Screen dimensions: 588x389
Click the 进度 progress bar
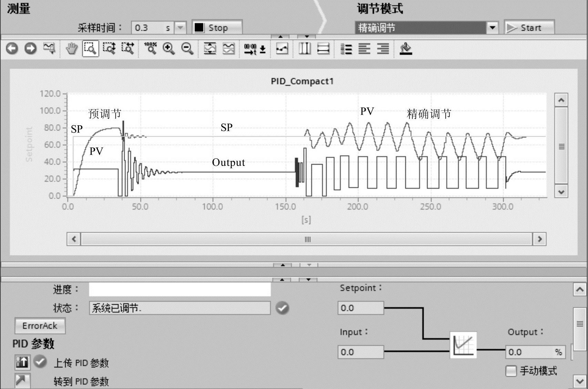pyautogui.click(x=180, y=289)
